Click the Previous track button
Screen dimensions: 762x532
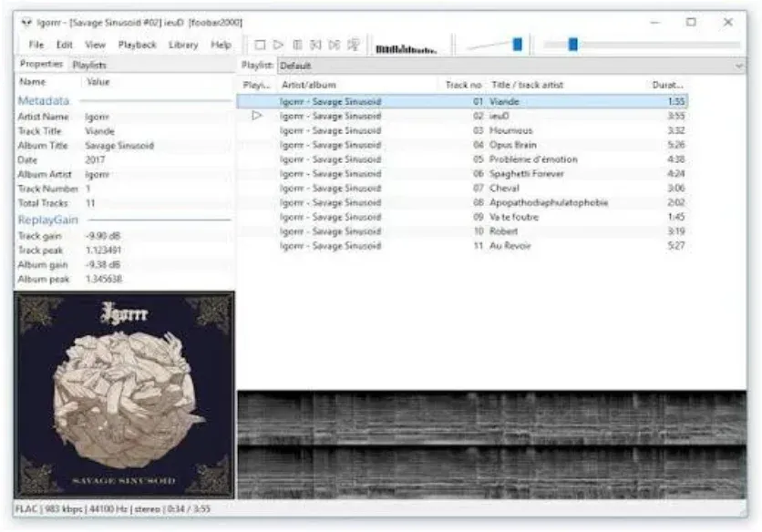(x=316, y=46)
